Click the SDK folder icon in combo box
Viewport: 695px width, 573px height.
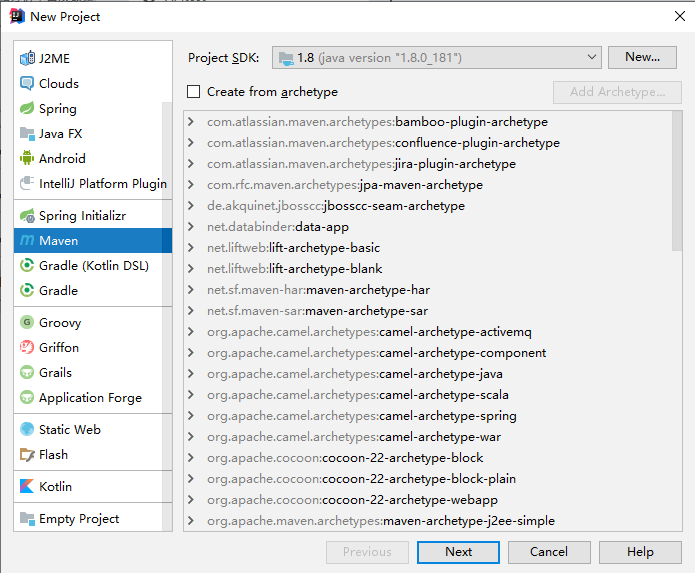[286, 58]
